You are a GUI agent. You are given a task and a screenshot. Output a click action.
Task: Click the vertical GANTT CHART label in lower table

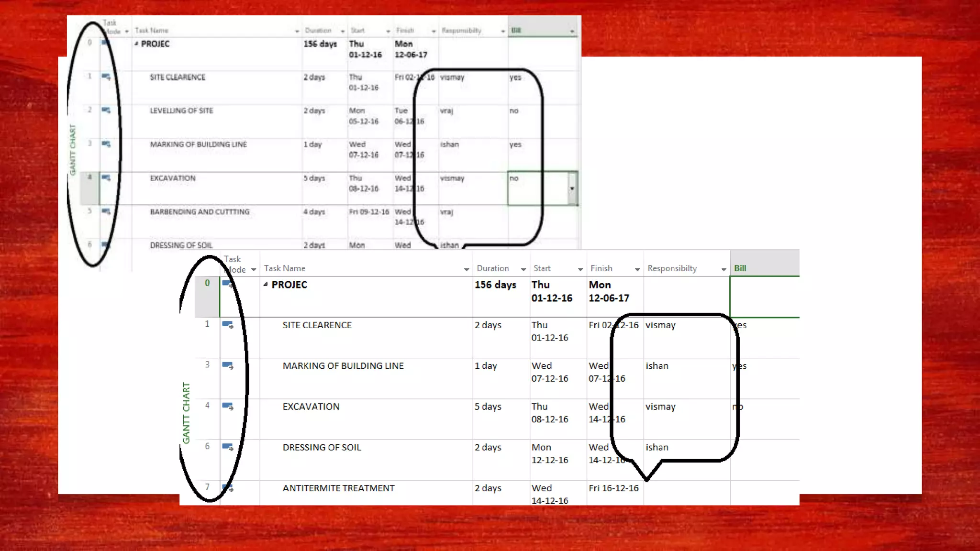[186, 413]
